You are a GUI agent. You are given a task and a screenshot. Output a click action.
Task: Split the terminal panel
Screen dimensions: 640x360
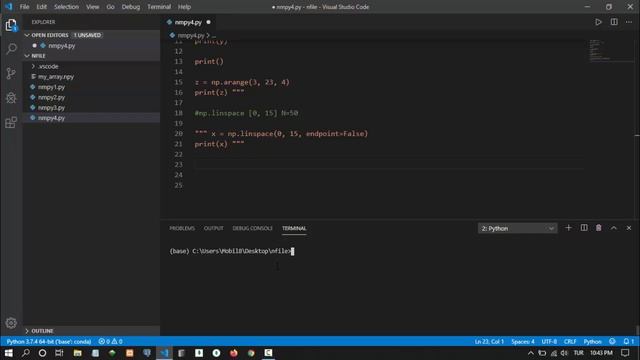tap(584, 228)
